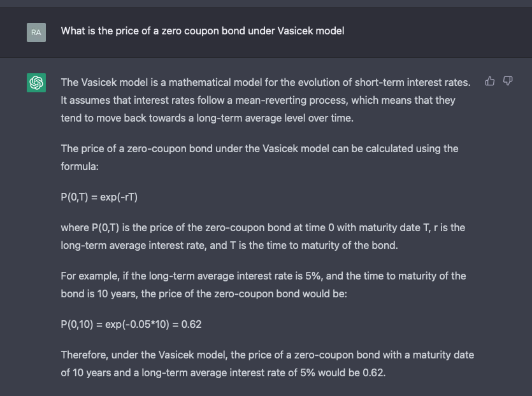Click the RA user avatar
Screen dimensions: 532x396
(x=36, y=32)
